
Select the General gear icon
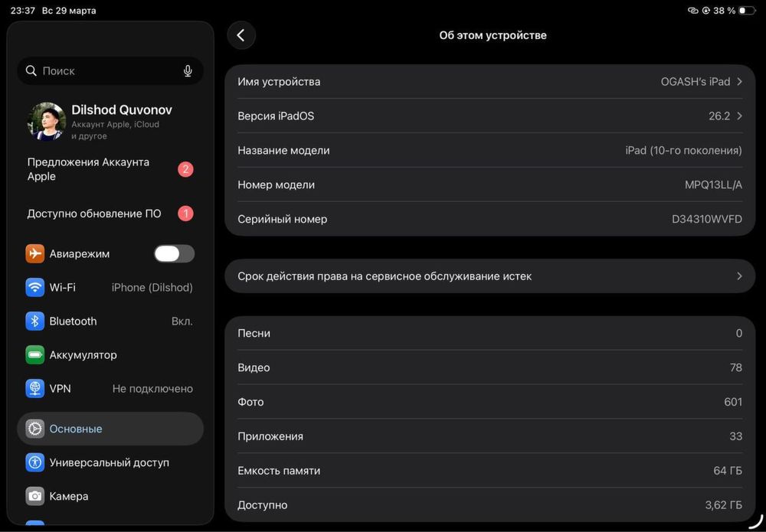pos(34,429)
